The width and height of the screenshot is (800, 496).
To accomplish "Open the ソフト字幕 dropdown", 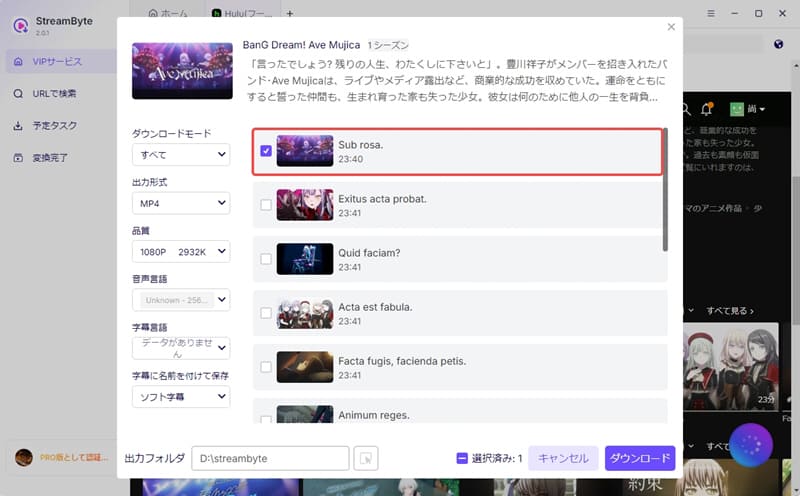I will (181, 396).
